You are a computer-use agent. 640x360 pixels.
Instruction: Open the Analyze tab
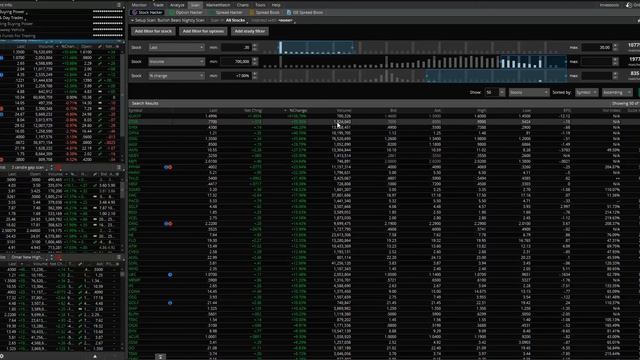[x=177, y=5]
